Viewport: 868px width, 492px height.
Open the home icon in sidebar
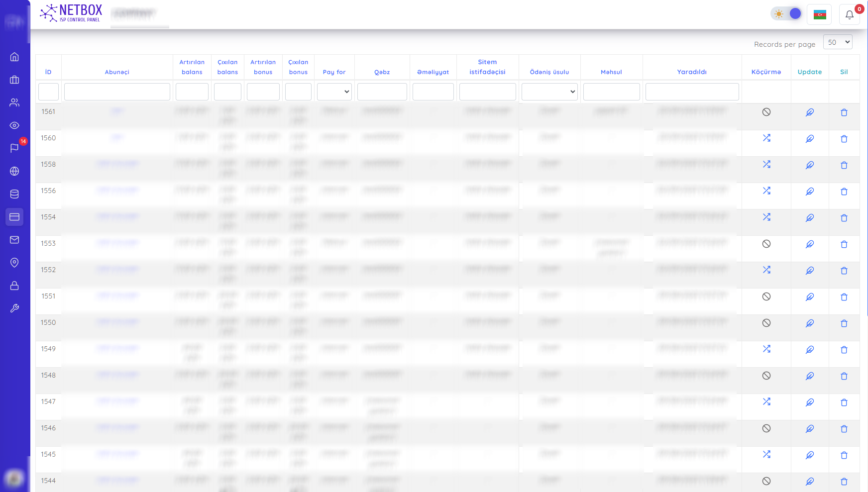click(x=14, y=57)
